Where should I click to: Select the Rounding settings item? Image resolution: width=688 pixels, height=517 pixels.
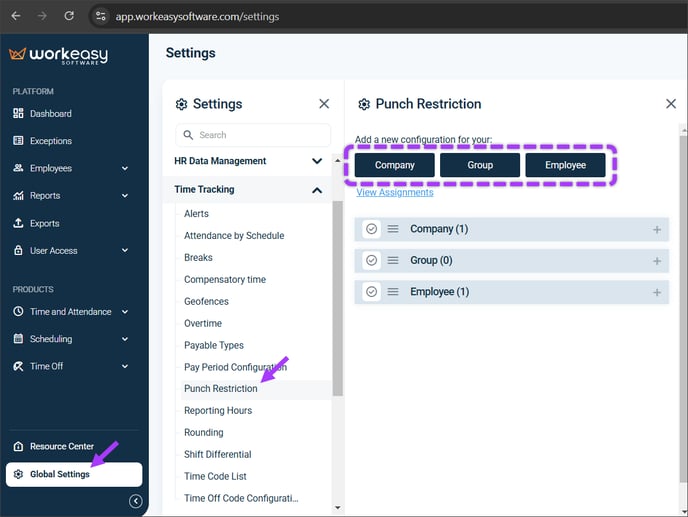click(204, 432)
